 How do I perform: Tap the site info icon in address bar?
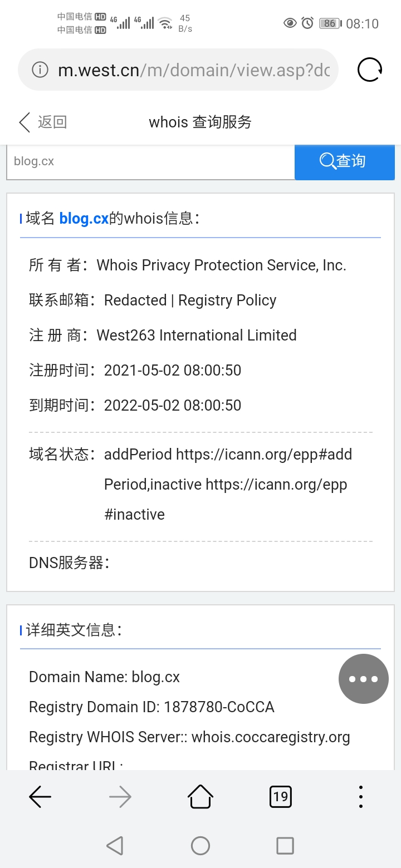pos(40,70)
